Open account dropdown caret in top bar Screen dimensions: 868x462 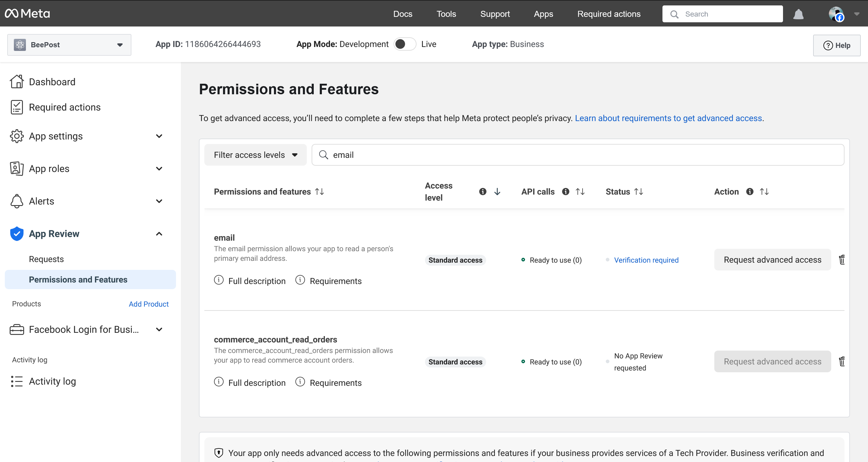(x=857, y=14)
